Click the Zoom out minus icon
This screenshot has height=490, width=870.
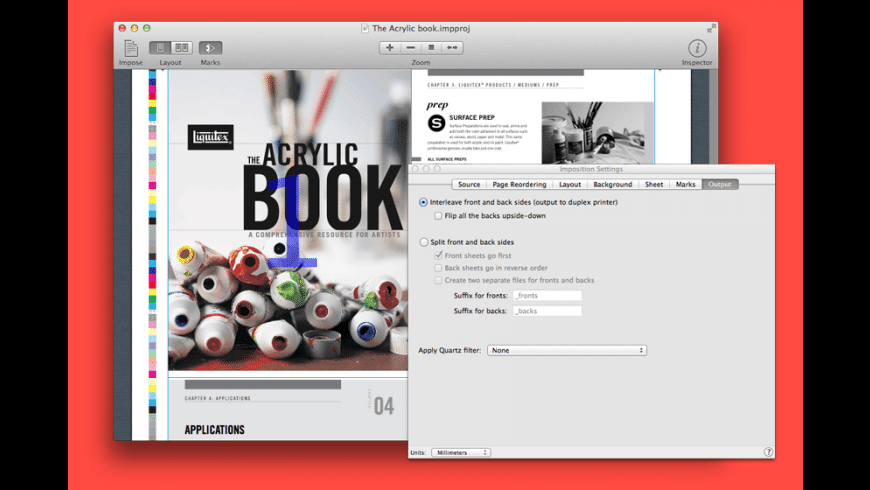411,48
